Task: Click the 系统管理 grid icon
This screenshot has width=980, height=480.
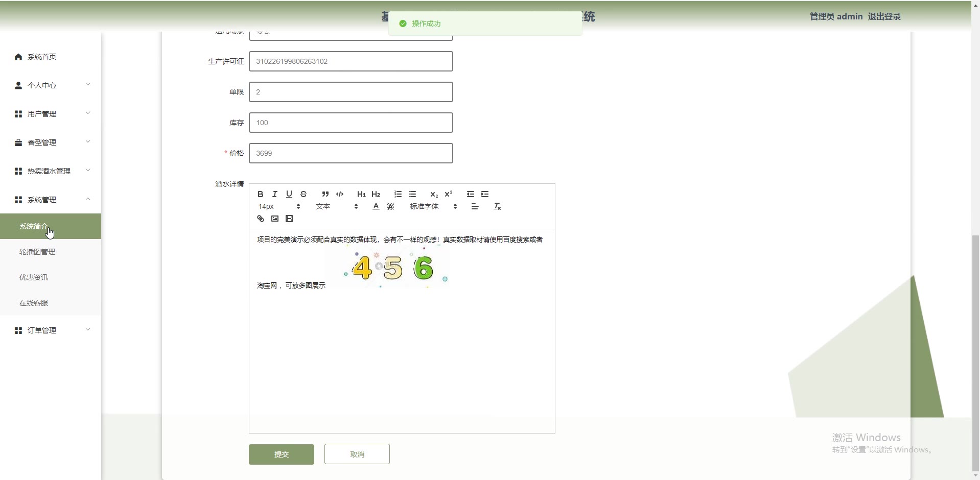Action: pyautogui.click(x=18, y=200)
